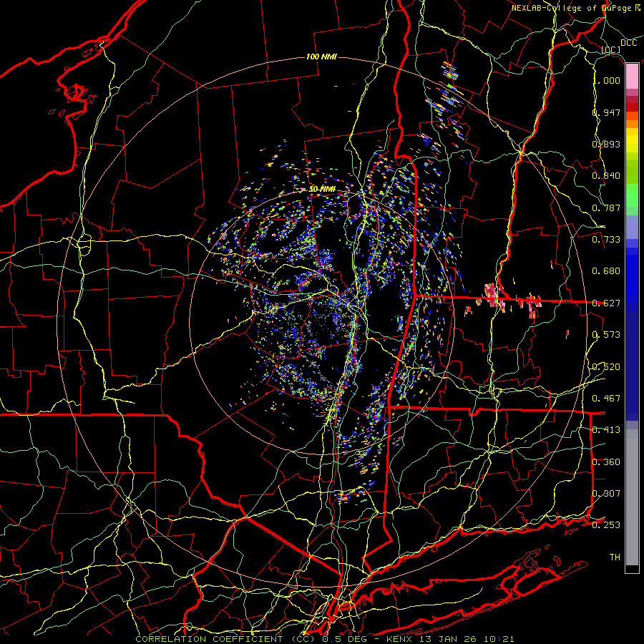Click the NEXLAB-College of DuPage title text
This screenshot has width=644, height=644.
tap(571, 8)
